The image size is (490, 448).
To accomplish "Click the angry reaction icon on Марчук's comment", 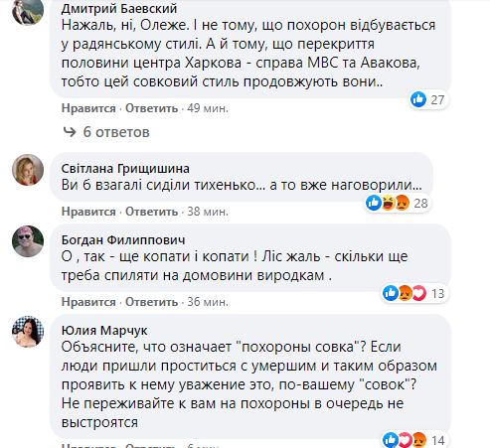I will [x=419, y=440].
